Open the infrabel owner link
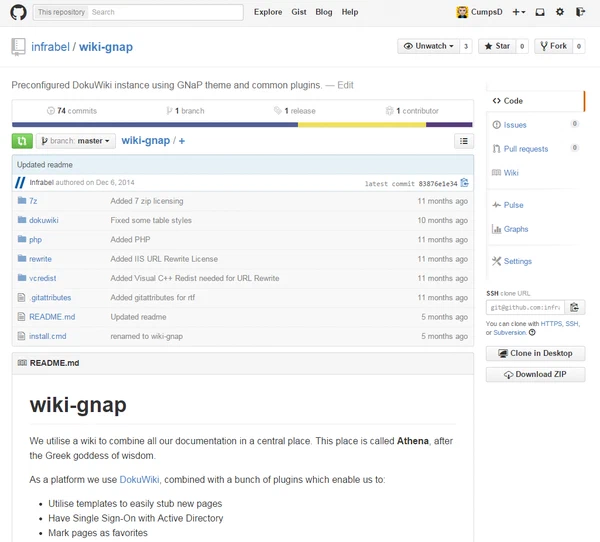600x542 pixels. click(x=51, y=47)
